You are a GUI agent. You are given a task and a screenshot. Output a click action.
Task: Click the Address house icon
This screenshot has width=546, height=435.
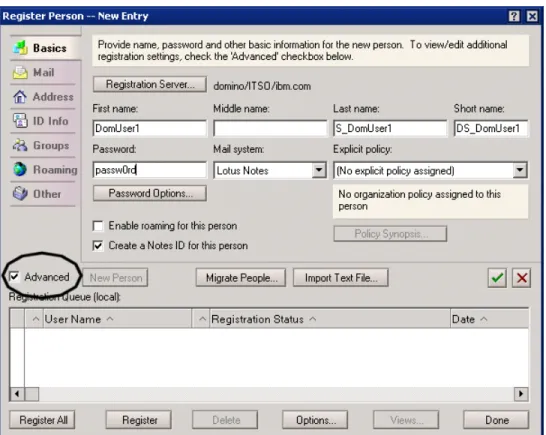pyautogui.click(x=20, y=96)
